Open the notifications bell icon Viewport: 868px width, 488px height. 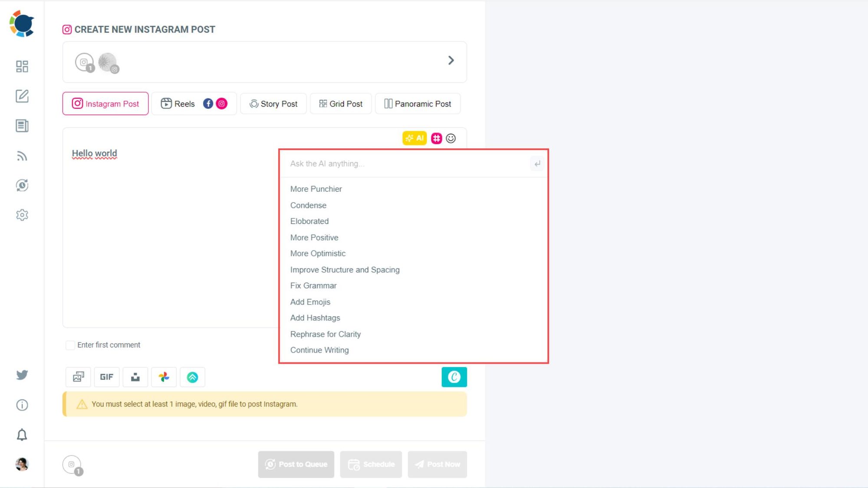[x=22, y=434]
